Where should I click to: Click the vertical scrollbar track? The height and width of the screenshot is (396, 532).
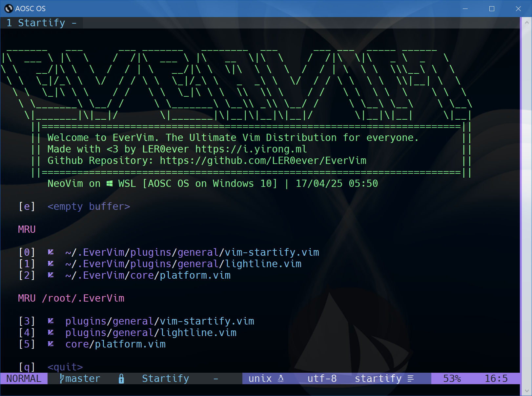coord(526,207)
